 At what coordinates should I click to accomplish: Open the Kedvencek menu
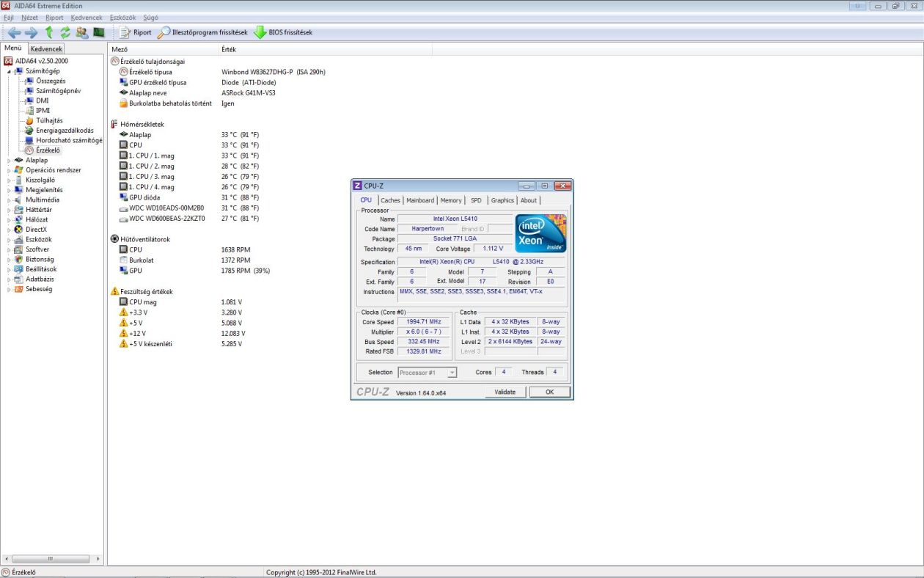tap(87, 17)
